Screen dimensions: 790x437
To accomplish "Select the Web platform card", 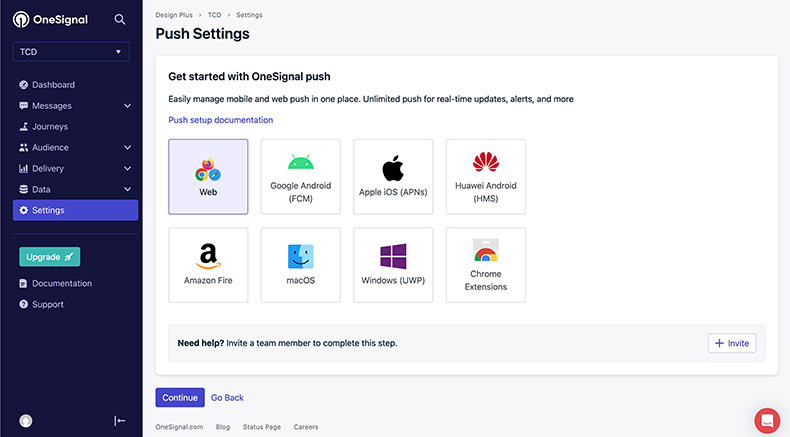I will click(x=208, y=177).
